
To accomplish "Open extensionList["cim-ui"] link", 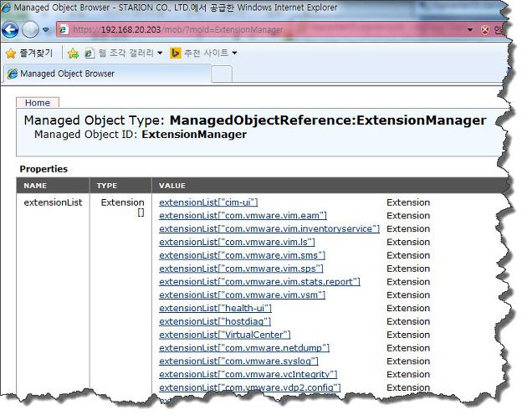I will (208, 202).
